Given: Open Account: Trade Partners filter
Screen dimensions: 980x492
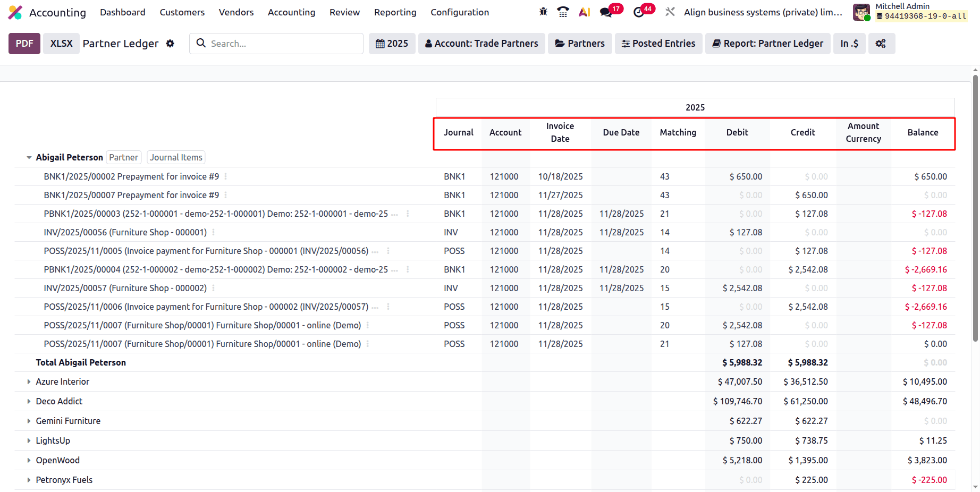Looking at the screenshot, I should tap(481, 44).
